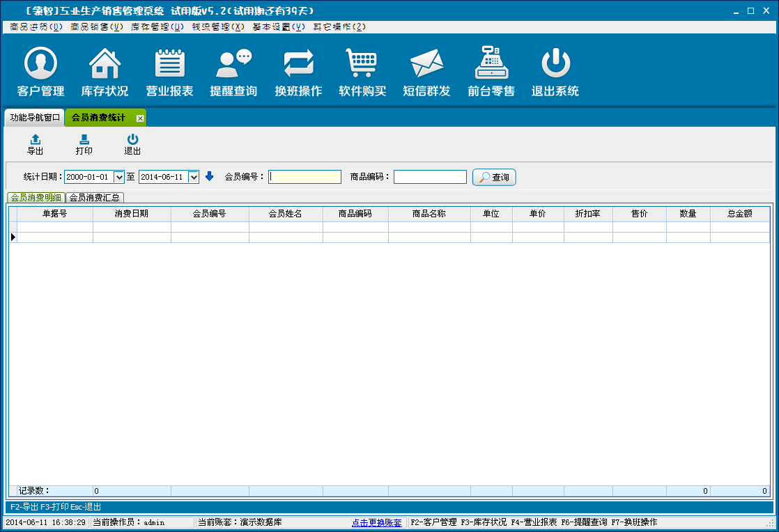Screen dimensions: 779x532
Task: Select the 换班操作 shift change icon
Action: 298,65
